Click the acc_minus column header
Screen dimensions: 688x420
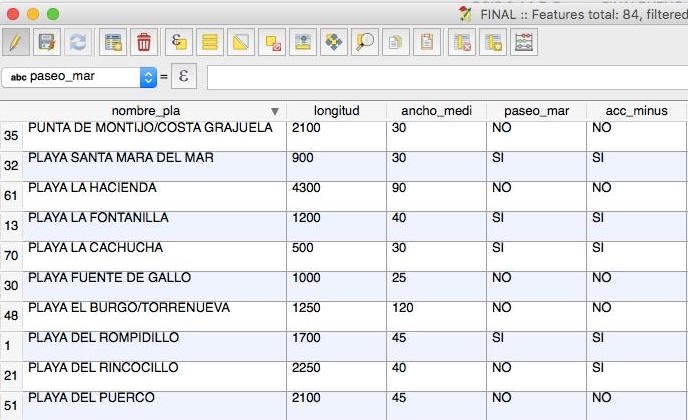point(636,111)
